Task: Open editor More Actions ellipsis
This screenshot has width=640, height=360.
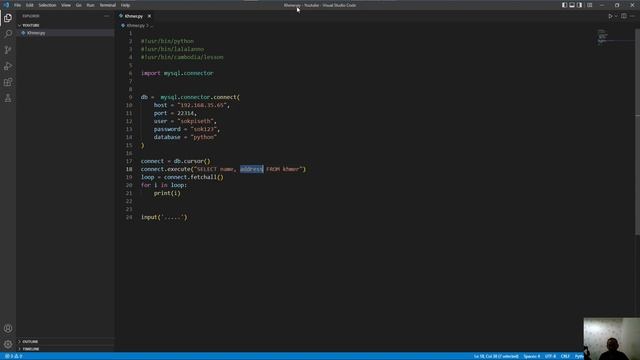Action: [x=632, y=16]
